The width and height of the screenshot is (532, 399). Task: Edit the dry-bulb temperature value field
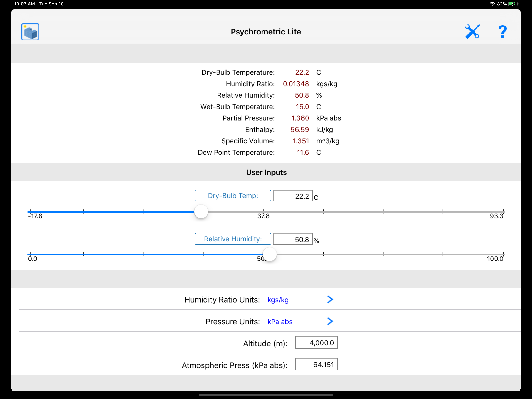(293, 196)
